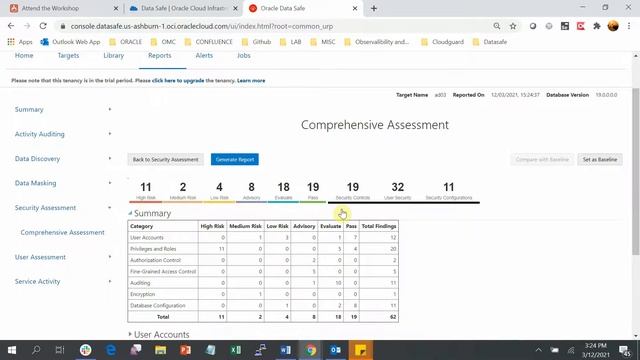Filter by 2 Medium Risk findings
This screenshot has height=360, width=640.
click(x=182, y=191)
